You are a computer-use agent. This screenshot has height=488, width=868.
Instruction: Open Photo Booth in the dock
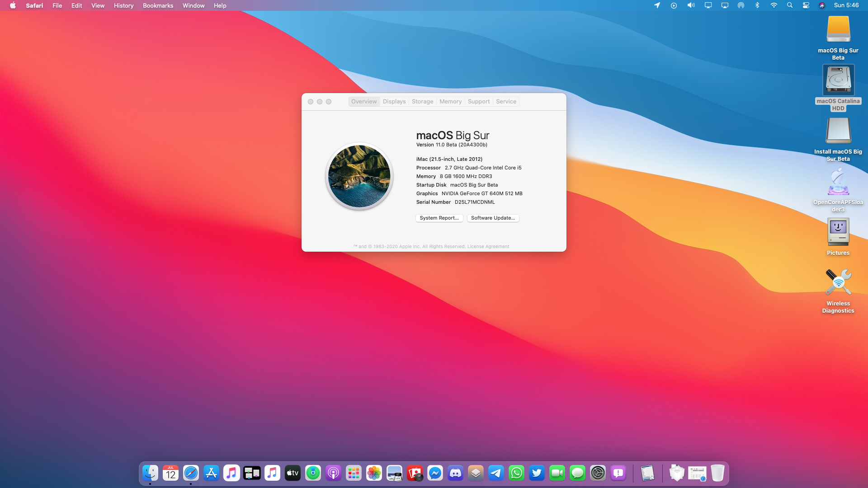pos(415,473)
